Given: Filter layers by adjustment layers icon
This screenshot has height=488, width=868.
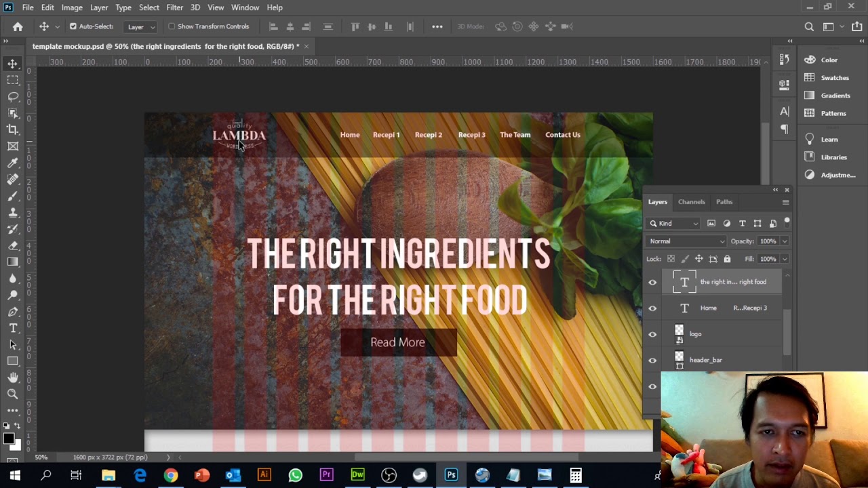Looking at the screenshot, I should tap(727, 223).
